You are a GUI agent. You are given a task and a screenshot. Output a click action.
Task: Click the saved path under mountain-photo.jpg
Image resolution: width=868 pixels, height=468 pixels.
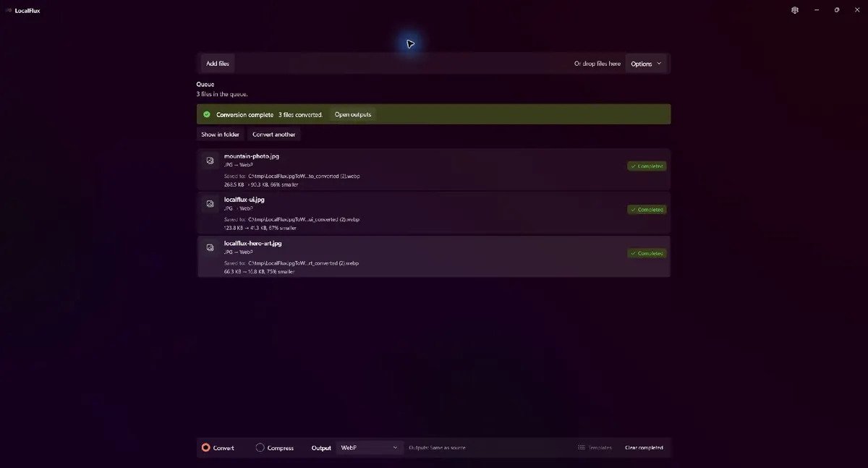(304, 176)
